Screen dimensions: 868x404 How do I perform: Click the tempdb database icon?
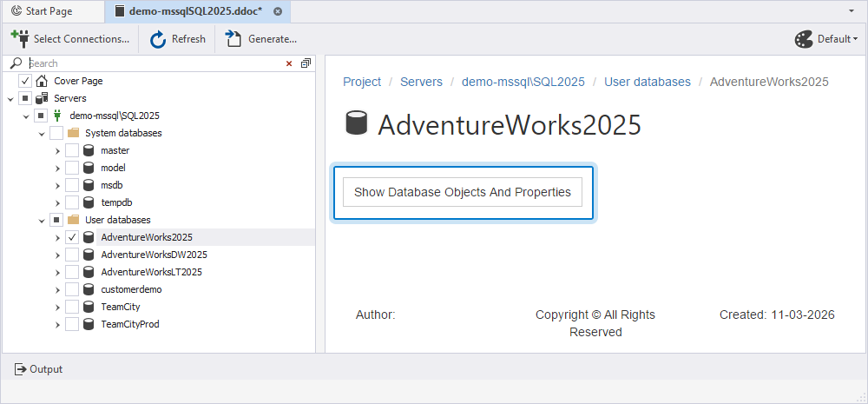88,202
